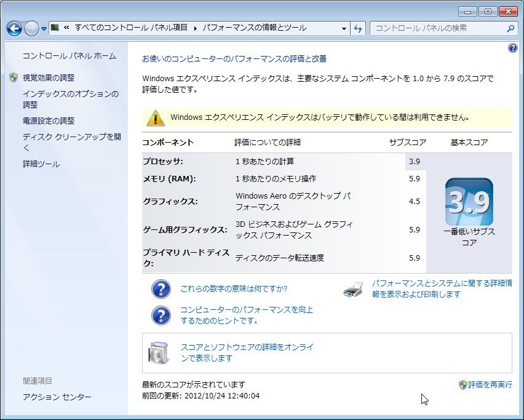Image resolution: width=524 pixels, height=420 pixels.
Task: Click the 3.9 base score badge
Action: [469, 202]
